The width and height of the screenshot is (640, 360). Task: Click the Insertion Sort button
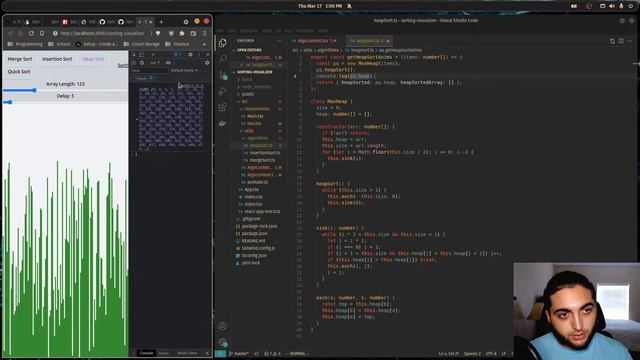(57, 59)
